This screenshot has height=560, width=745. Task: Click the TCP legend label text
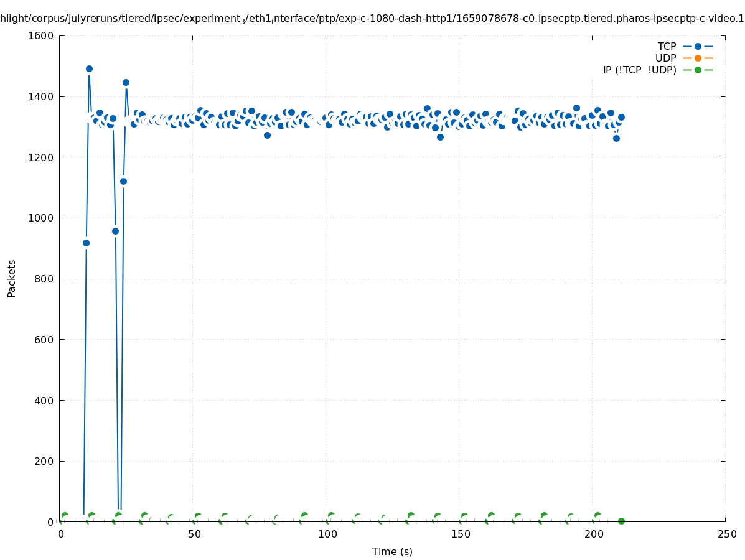click(667, 46)
